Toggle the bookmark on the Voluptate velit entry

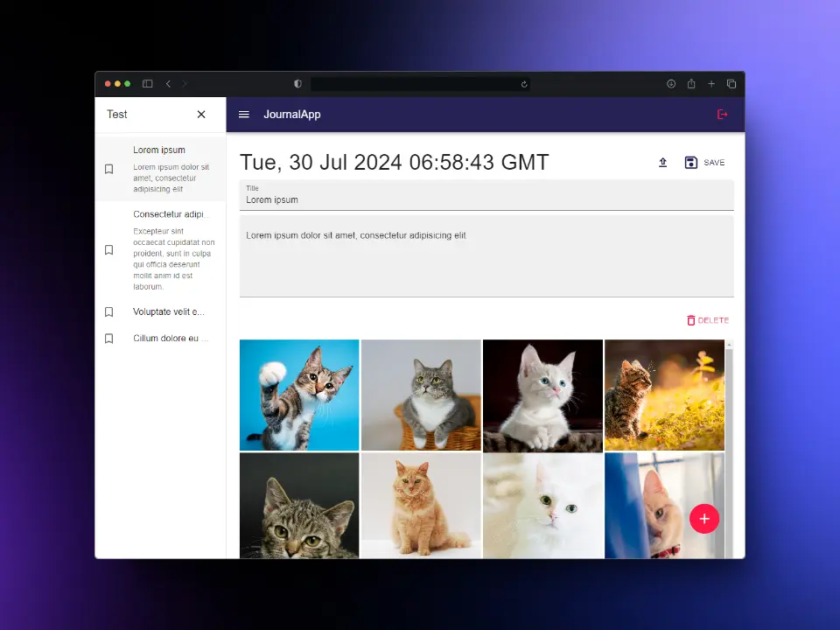click(x=108, y=311)
